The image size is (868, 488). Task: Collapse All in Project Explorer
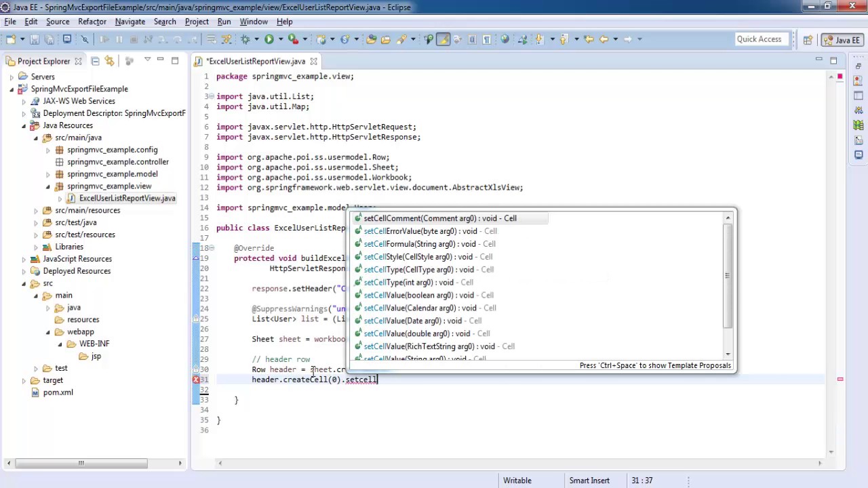click(95, 61)
